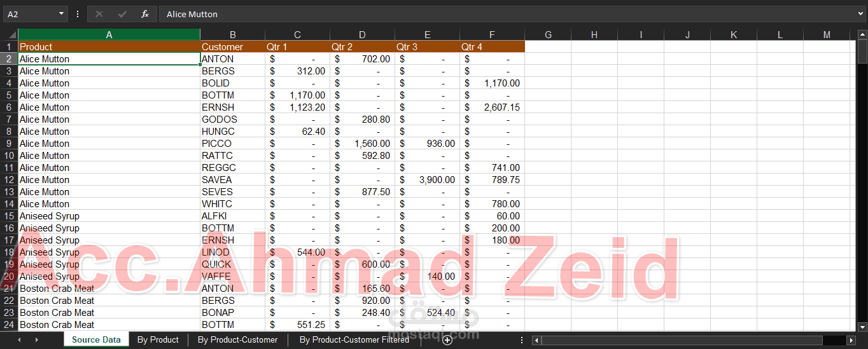Select customer cell WHITC
The height and width of the screenshot is (349, 868).
233,204
